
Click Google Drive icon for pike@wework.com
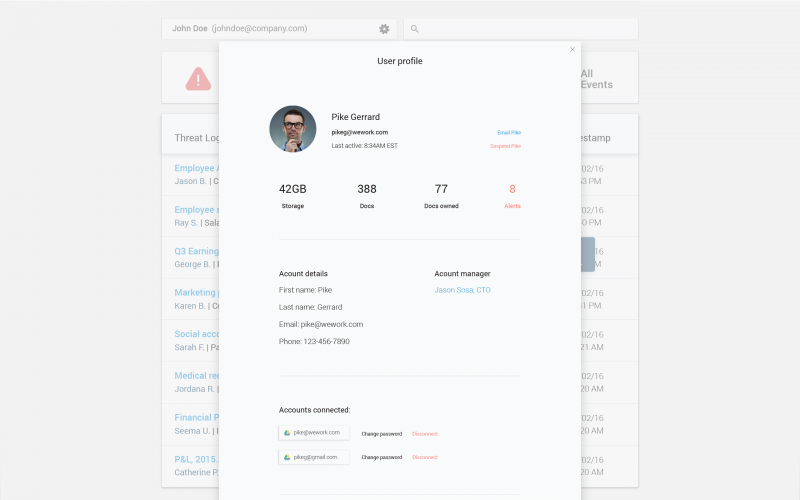(287, 433)
